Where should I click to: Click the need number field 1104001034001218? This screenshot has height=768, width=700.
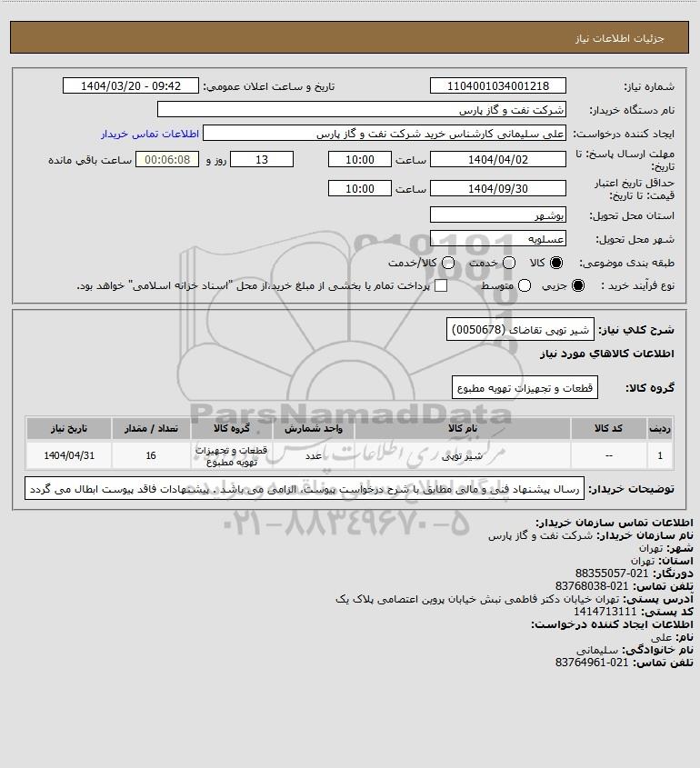click(x=497, y=85)
